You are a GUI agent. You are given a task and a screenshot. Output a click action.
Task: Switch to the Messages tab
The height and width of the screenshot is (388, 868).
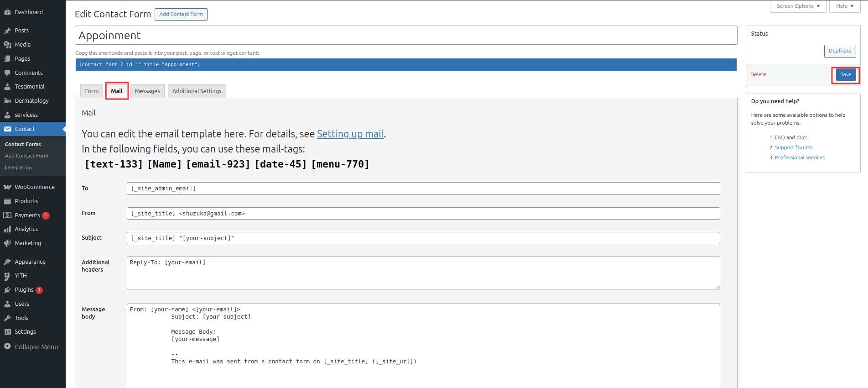(x=147, y=91)
